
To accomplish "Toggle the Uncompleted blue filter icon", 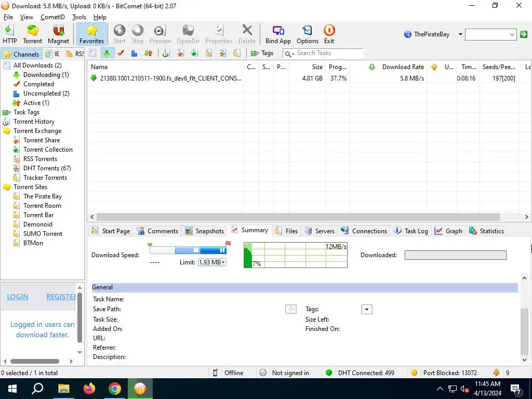I will [x=135, y=54].
